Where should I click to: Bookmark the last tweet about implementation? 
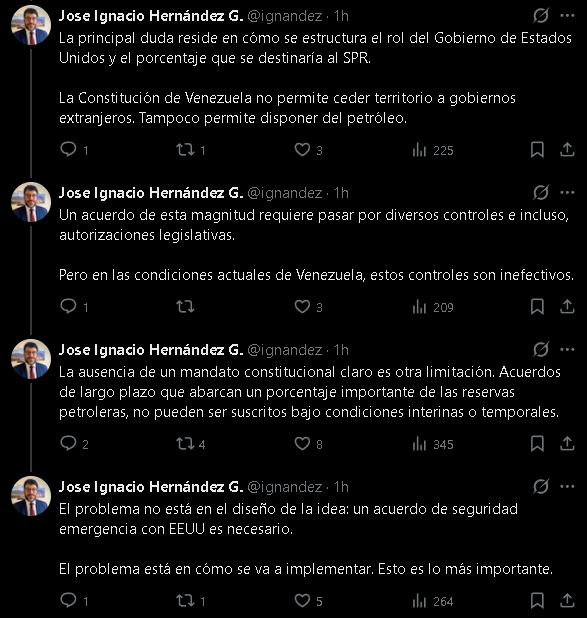537,601
